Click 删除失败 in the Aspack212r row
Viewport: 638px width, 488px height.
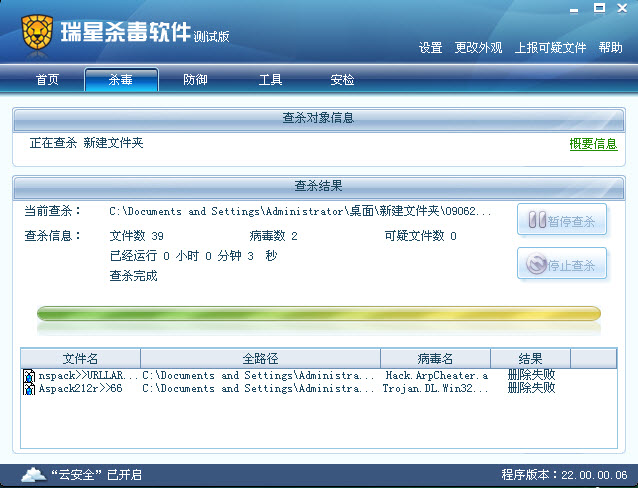coord(531,388)
